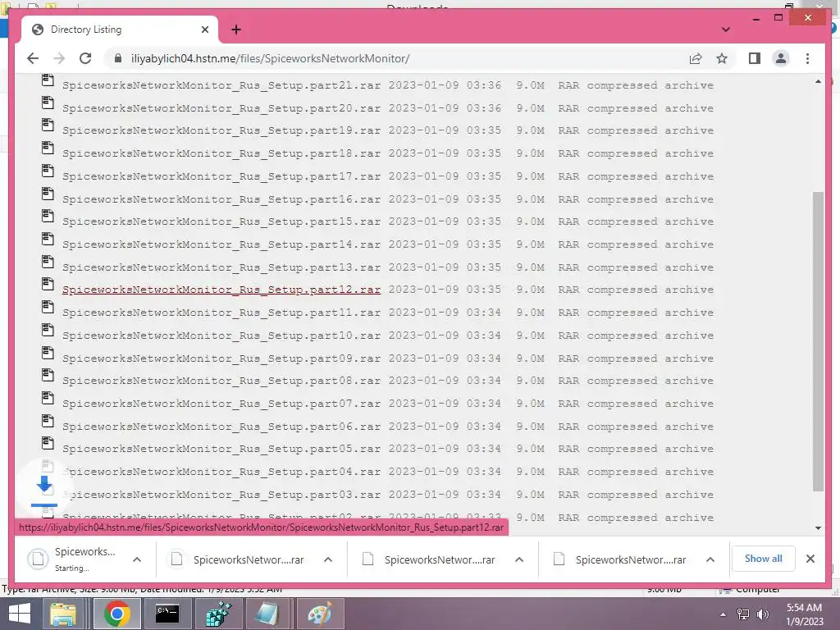Download SpiceworksNetworkMonitor_Rus_Setup.part17.rar
Viewport: 840px width, 630px height.
pos(221,176)
